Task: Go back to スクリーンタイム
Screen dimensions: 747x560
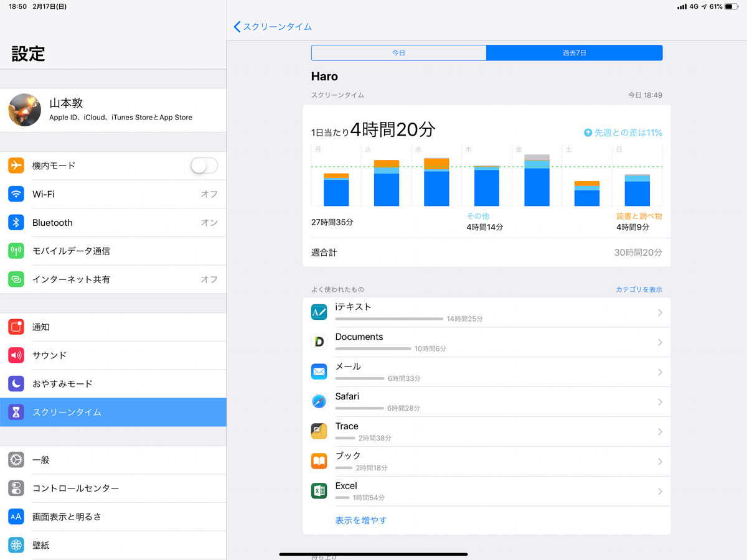Action: point(273,27)
